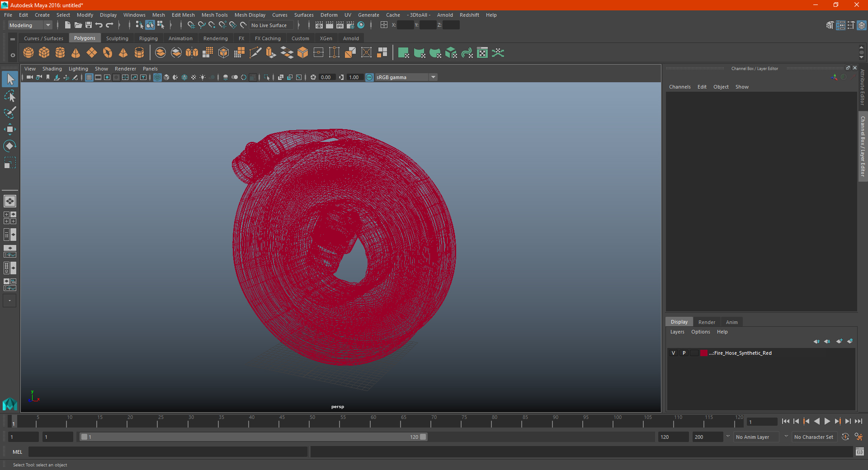Toggle color management ON button in viewport
Image resolution: width=868 pixels, height=470 pixels.
[369, 77]
